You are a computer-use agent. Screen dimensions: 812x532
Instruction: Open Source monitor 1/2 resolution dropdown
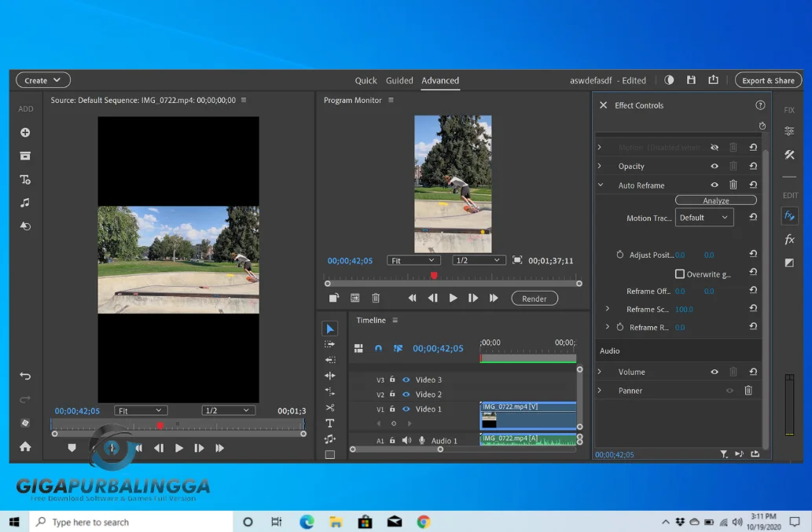coord(228,410)
